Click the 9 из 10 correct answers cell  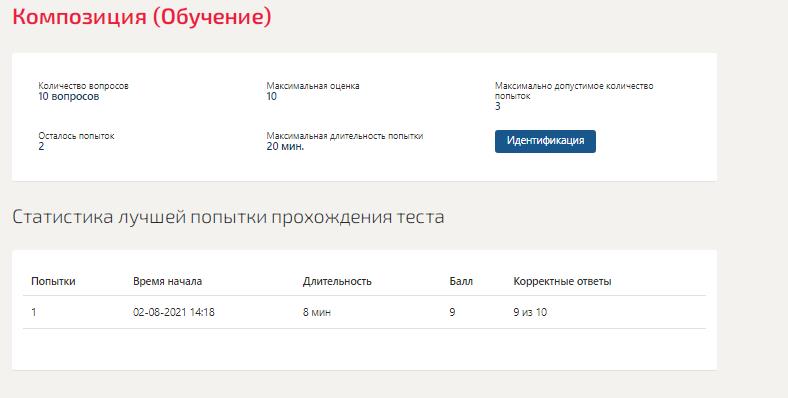(530, 312)
